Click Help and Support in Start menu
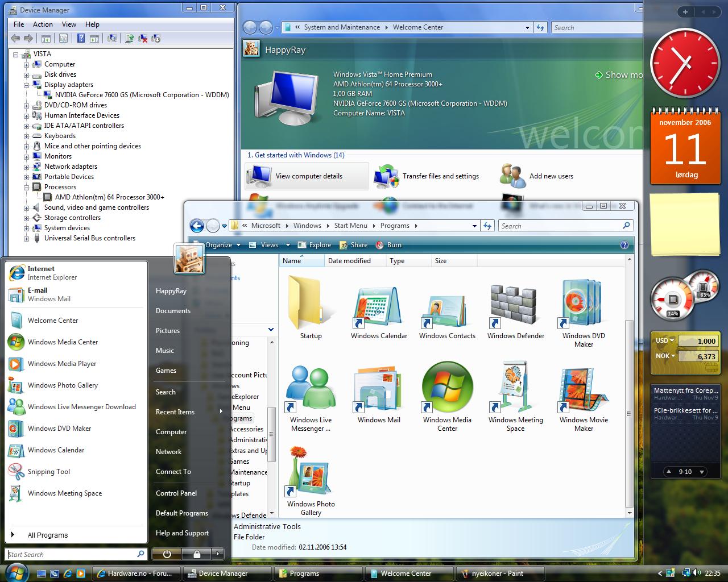 coord(182,533)
